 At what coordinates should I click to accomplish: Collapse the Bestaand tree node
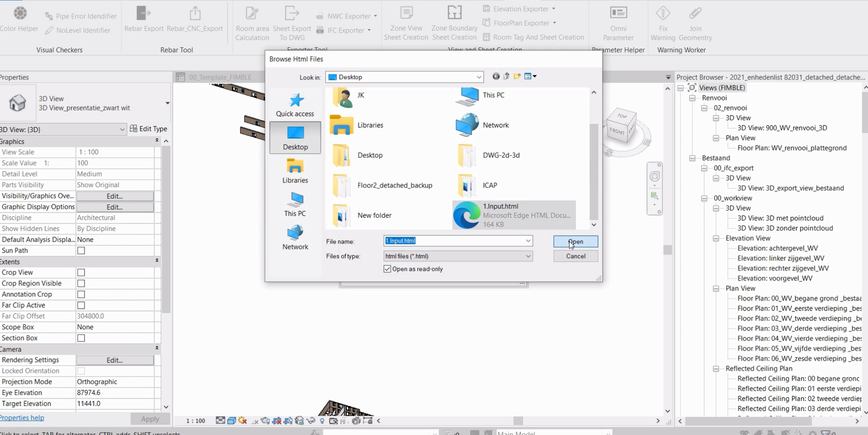click(x=692, y=158)
